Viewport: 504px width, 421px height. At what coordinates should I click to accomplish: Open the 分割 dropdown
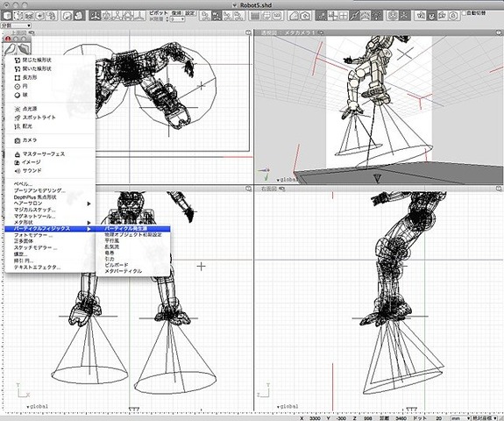pos(16,25)
